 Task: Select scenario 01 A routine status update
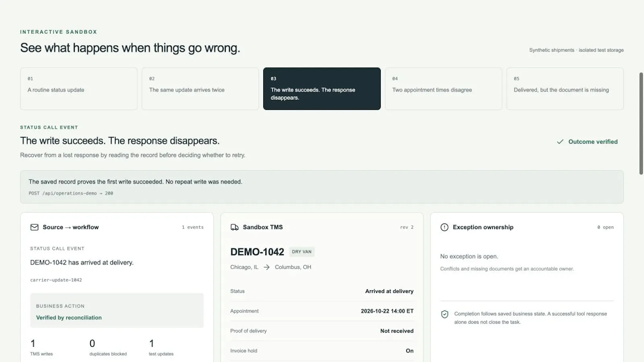[79, 88]
